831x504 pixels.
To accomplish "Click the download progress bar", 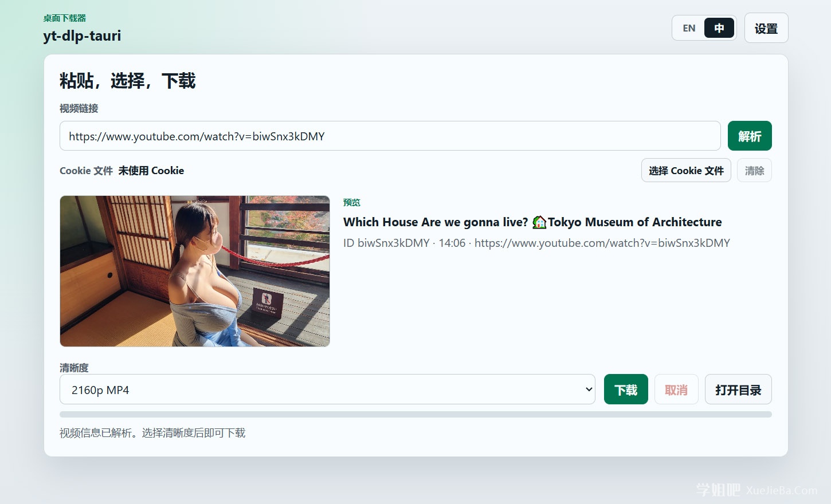I will point(415,414).
